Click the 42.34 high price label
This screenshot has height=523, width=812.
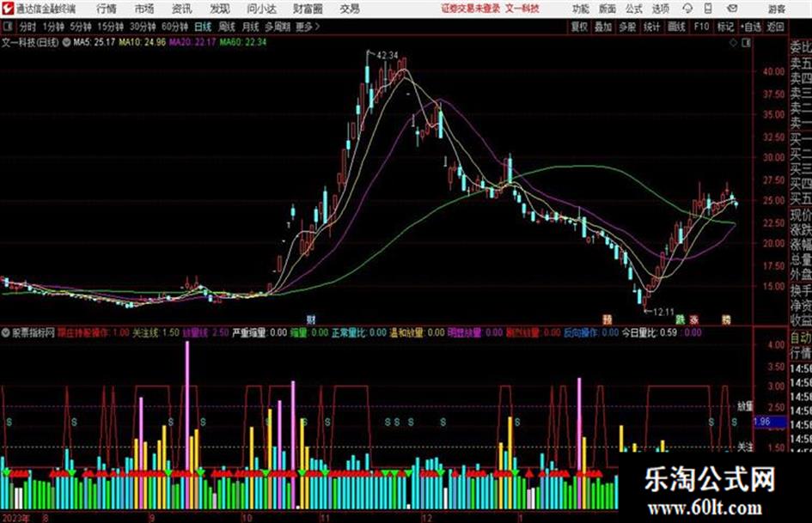tap(388, 56)
